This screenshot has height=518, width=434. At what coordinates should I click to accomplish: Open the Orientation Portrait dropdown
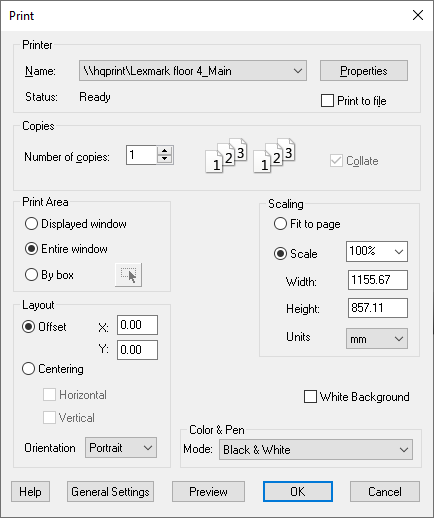121,448
